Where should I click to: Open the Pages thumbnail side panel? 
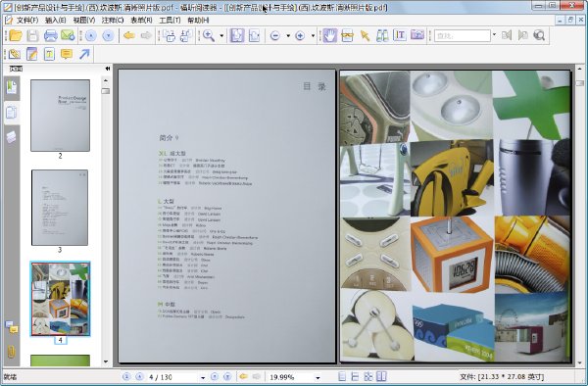tap(12, 113)
